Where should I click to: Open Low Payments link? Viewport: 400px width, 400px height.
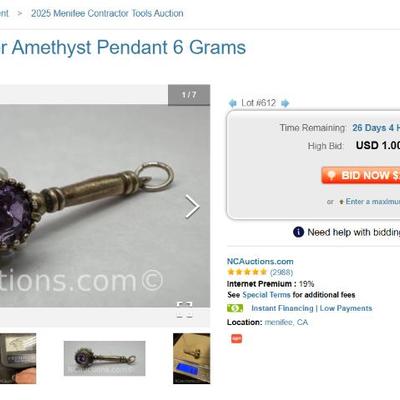tap(346, 308)
